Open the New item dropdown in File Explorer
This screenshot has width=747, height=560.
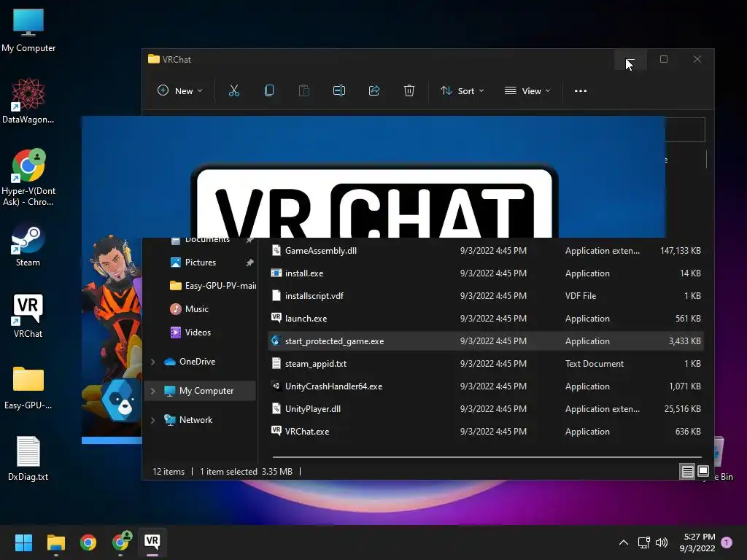180,91
